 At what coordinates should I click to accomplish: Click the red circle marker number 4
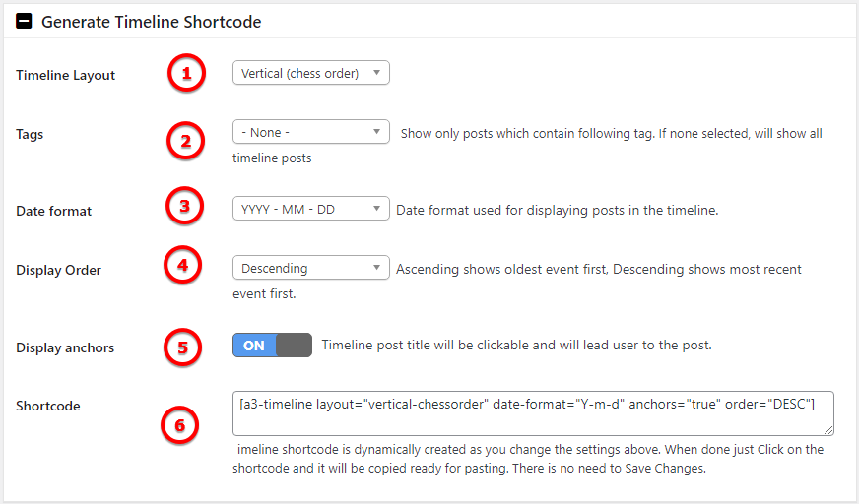183,265
